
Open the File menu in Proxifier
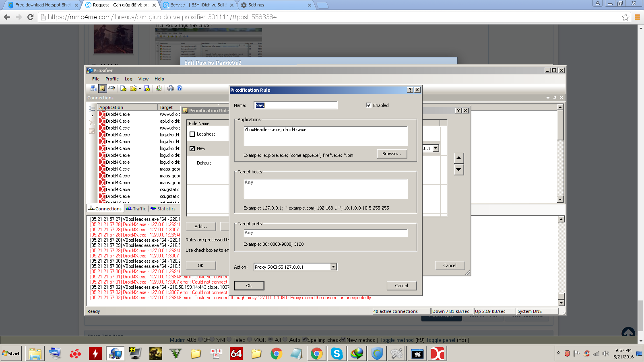click(x=96, y=79)
